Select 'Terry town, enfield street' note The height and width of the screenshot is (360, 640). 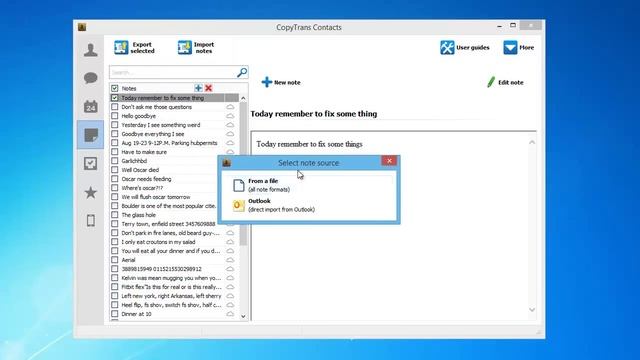[x=168, y=224]
